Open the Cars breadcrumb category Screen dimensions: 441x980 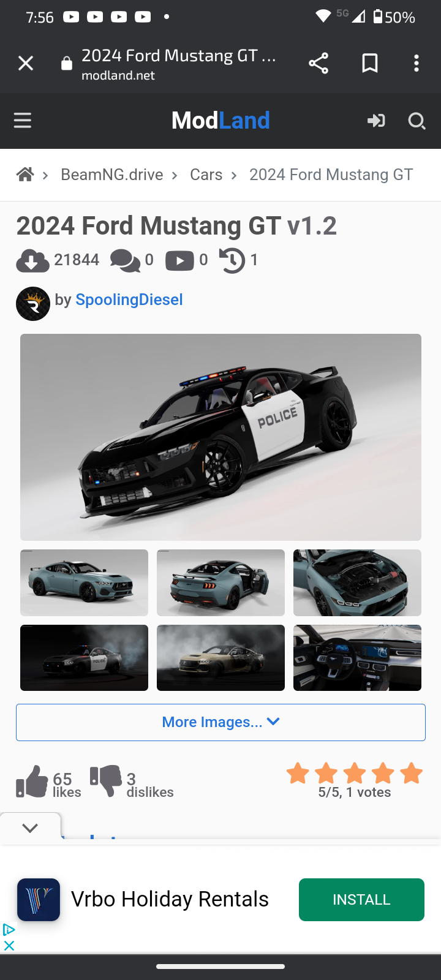[206, 175]
